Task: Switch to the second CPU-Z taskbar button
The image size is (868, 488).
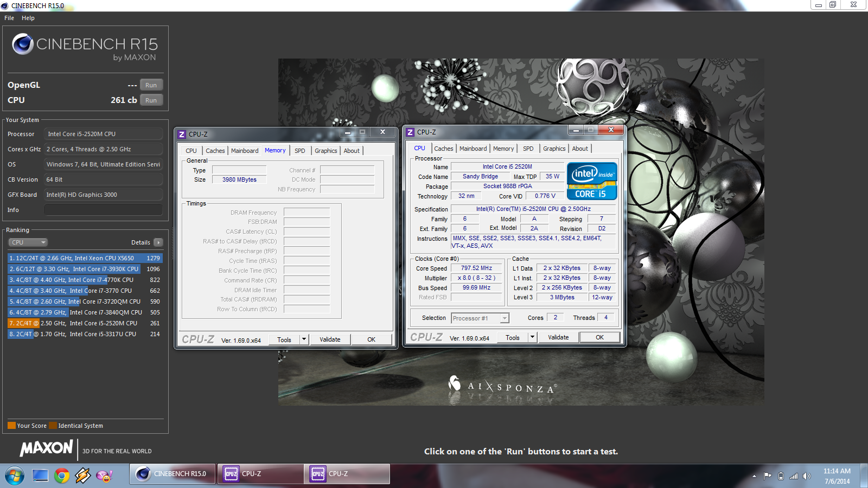Action: [347, 473]
